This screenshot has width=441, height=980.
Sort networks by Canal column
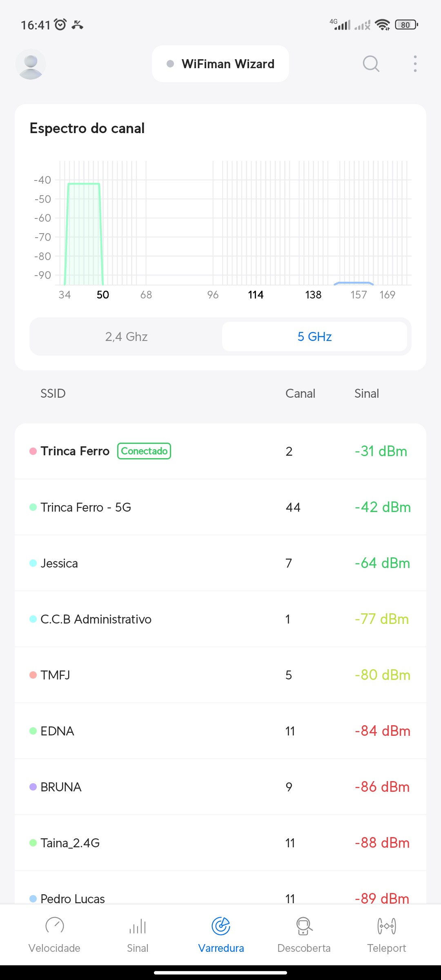(x=300, y=394)
